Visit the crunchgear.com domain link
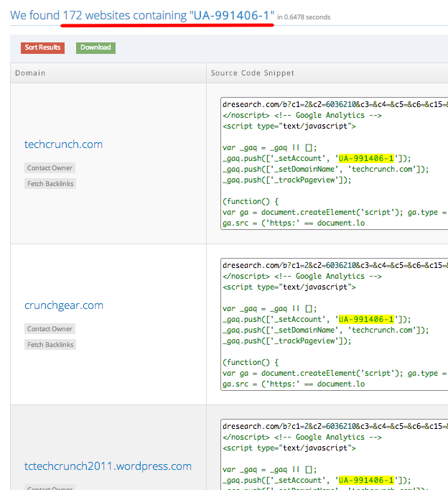This screenshot has height=490, width=448. click(x=63, y=305)
